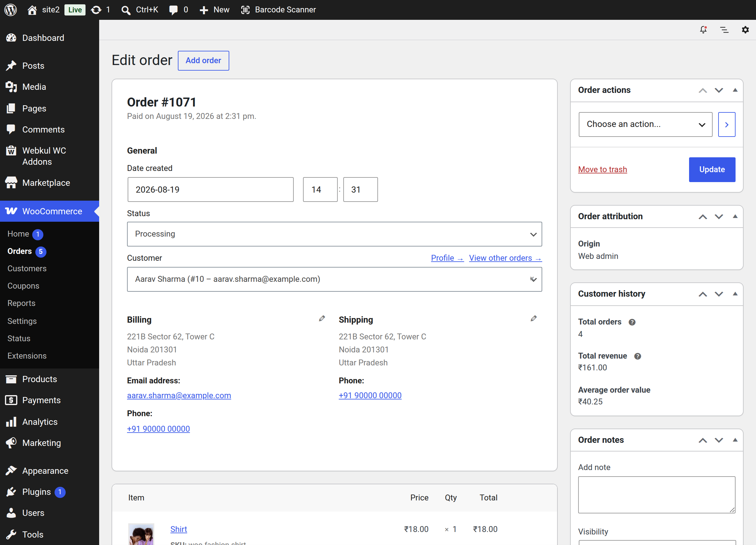The width and height of the screenshot is (756, 545).
Task: Collapse the Order notes panel
Action: pos(735,440)
